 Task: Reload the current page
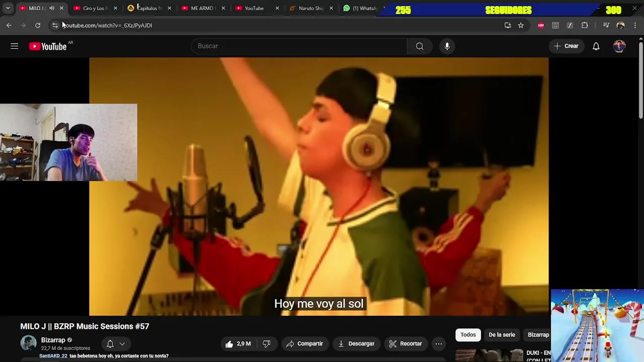point(38,25)
